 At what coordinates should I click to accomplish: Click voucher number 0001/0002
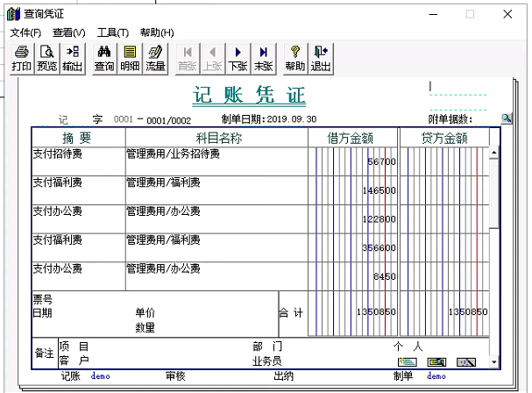coord(169,120)
